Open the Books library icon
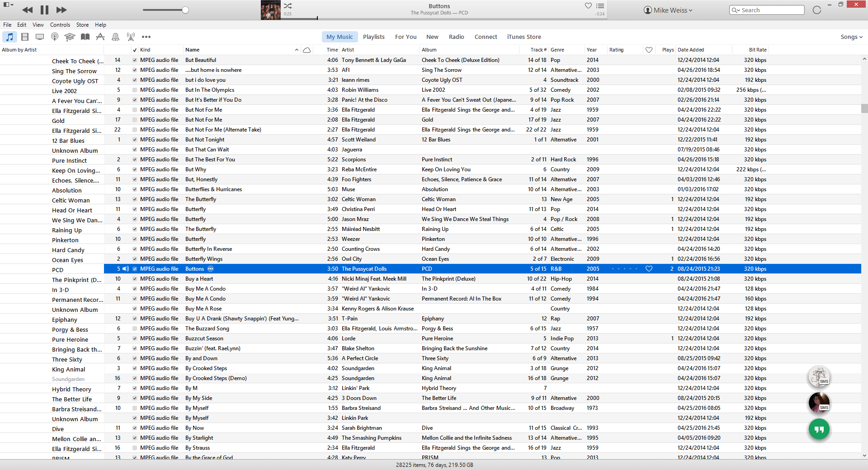The width and height of the screenshot is (868, 470). [85, 37]
